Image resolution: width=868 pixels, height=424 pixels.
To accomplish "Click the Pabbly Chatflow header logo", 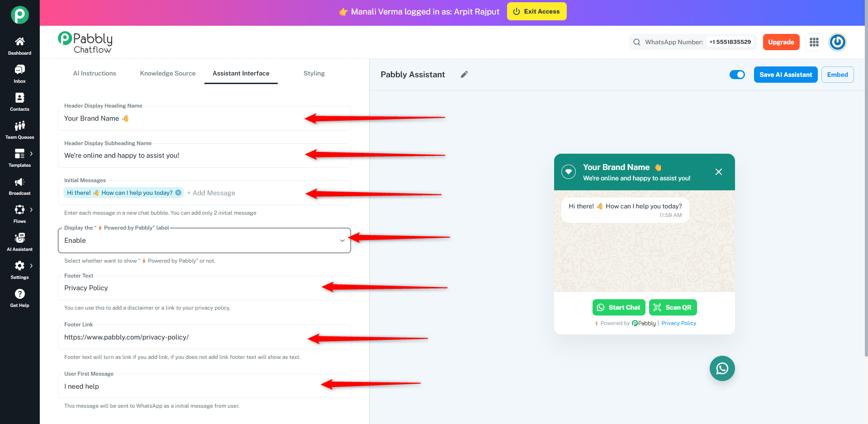I will pyautogui.click(x=85, y=42).
